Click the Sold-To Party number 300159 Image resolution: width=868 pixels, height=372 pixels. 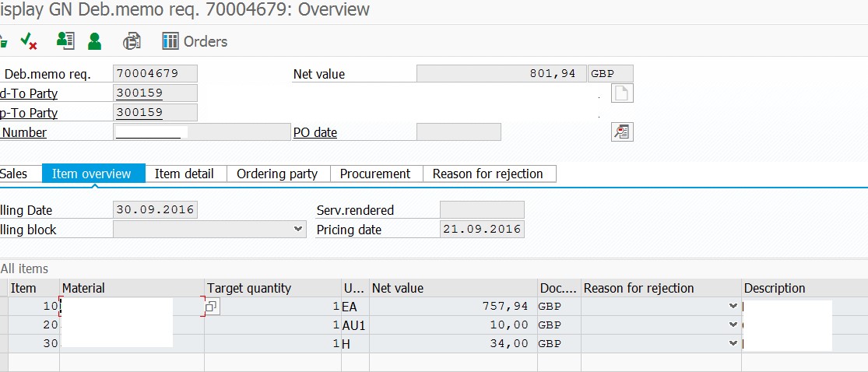tap(139, 93)
